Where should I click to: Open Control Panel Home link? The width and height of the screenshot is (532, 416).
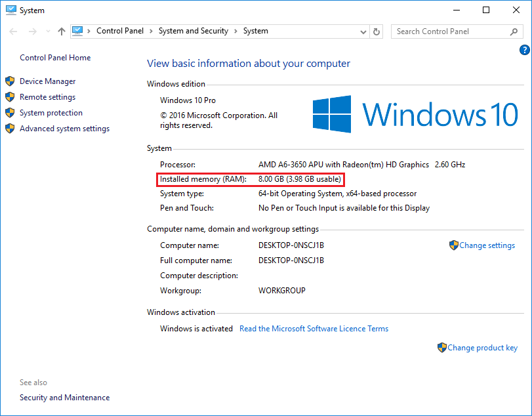point(55,58)
